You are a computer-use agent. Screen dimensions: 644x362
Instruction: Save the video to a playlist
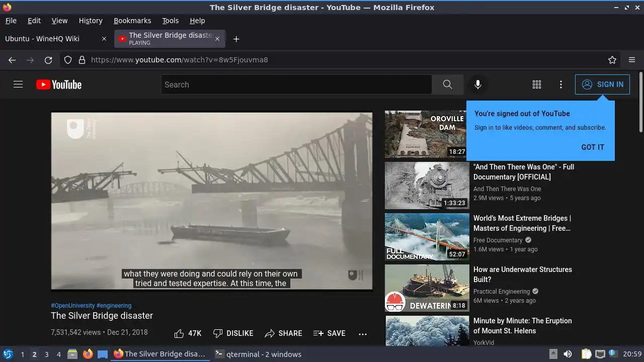329,333
